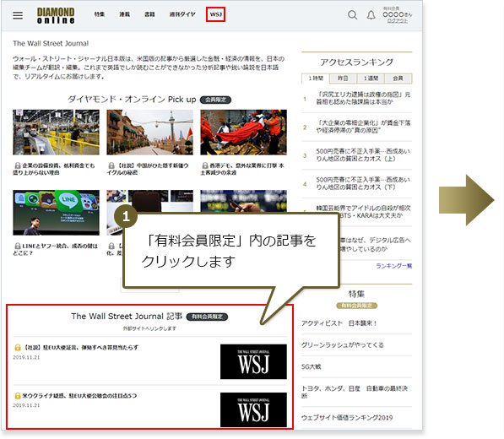This screenshot has height=439, width=504.
Task: Switch ranking to the 会員 tab
Action: (x=398, y=79)
